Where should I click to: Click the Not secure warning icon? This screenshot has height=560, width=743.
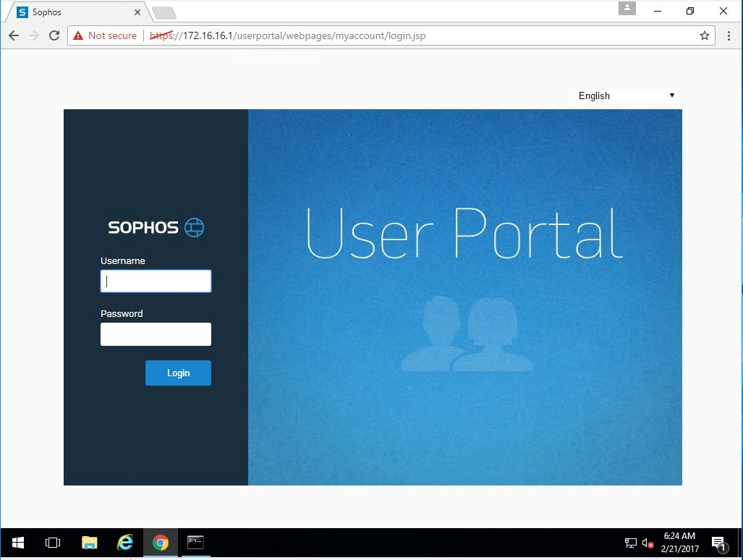pyautogui.click(x=78, y=35)
